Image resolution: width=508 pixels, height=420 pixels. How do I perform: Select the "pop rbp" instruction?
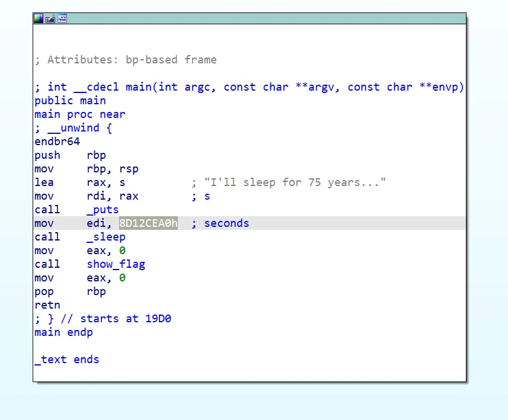coord(70,291)
